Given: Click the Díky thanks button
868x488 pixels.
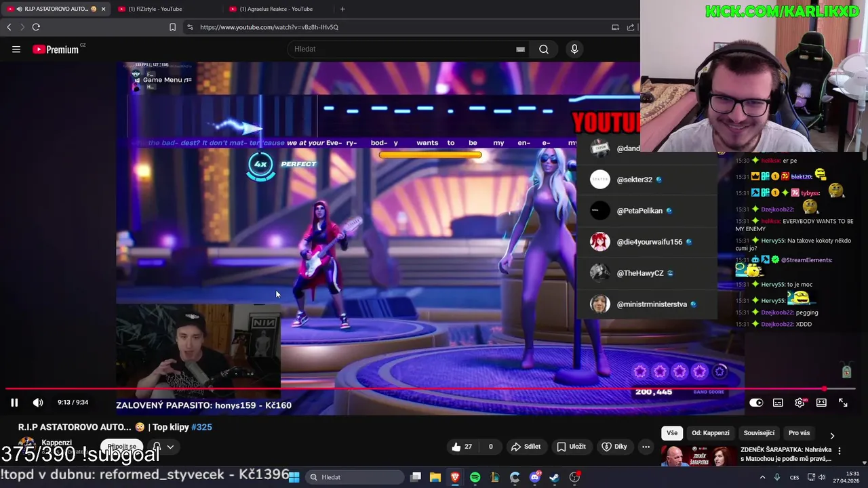Looking at the screenshot, I should point(614,447).
